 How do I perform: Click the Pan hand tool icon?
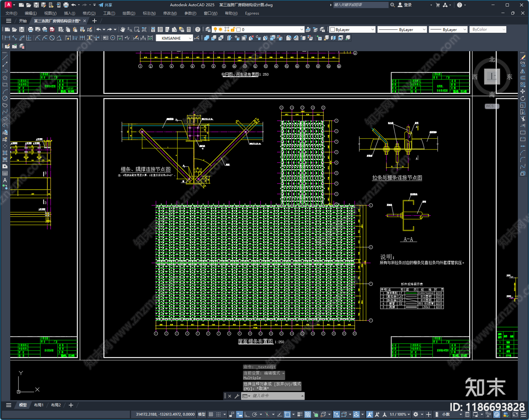(123, 29)
